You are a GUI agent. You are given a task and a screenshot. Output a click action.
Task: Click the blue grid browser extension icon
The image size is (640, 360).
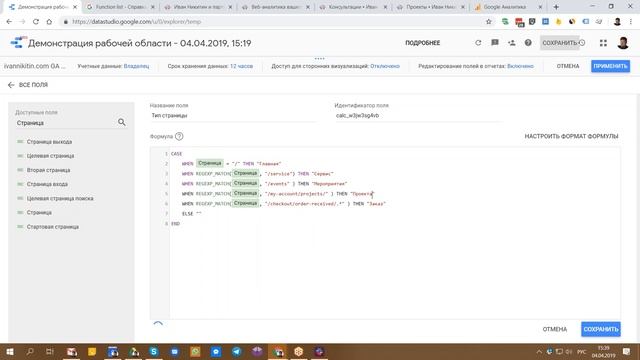point(545,22)
